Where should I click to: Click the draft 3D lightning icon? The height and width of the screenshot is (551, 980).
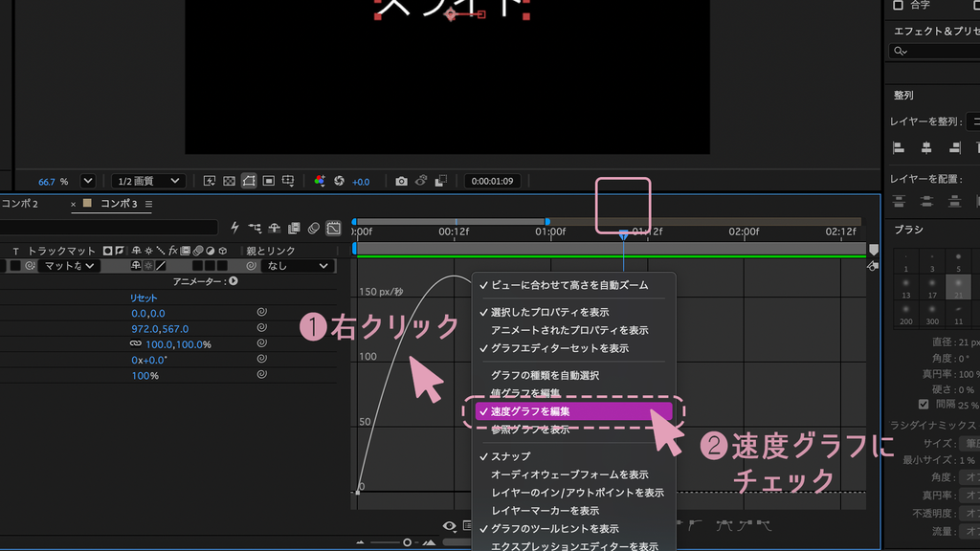tap(235, 228)
